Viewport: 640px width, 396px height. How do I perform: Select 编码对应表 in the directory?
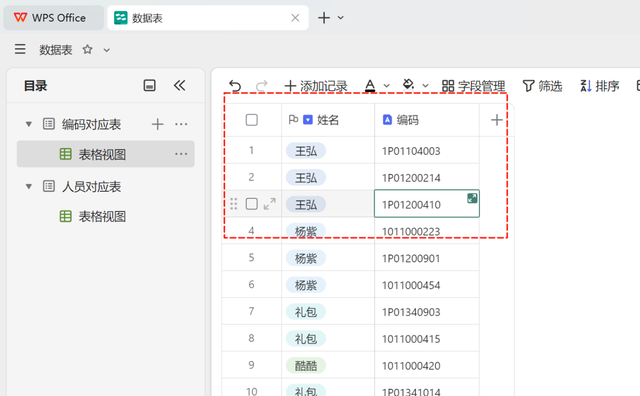coord(91,124)
